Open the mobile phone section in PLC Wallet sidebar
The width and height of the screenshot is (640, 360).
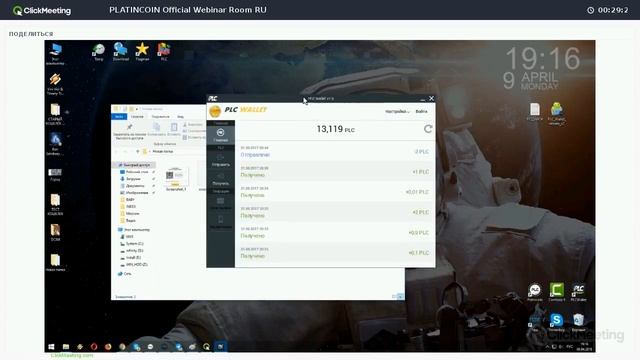click(x=220, y=222)
